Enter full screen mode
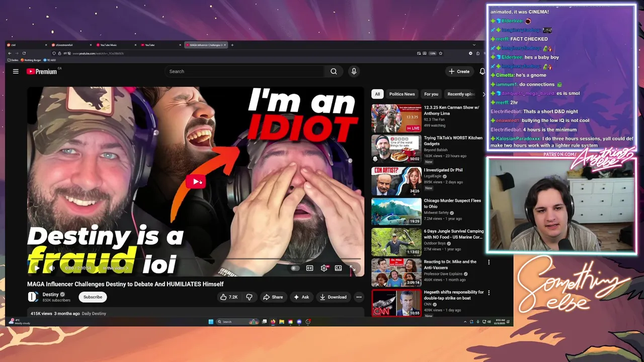 point(353,268)
